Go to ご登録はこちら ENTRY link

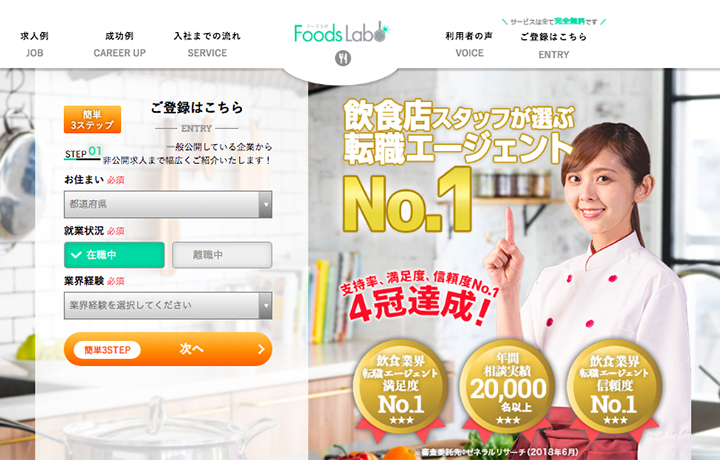click(553, 45)
